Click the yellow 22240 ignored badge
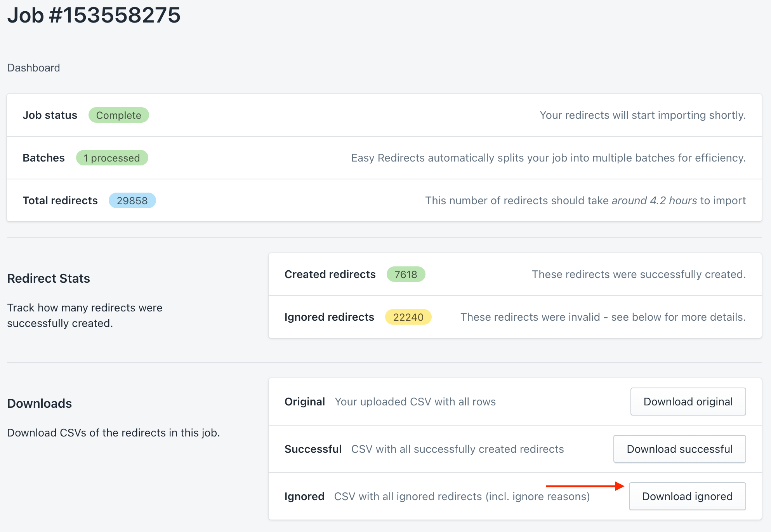The image size is (771, 532). 408,317
